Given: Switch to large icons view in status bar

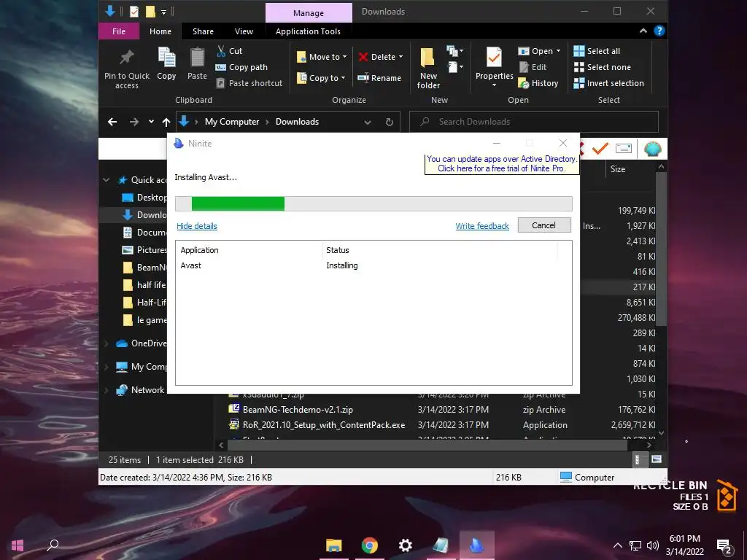Looking at the screenshot, I should tap(657, 459).
